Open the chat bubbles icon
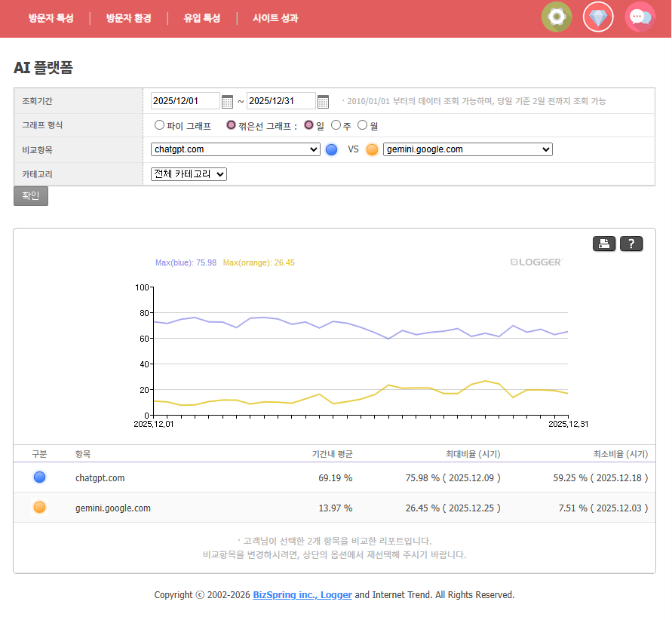 pyautogui.click(x=640, y=17)
